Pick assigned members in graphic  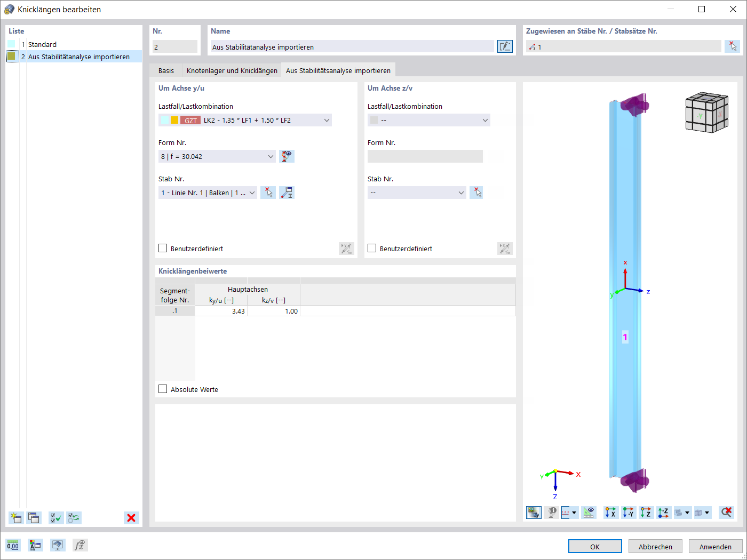pos(733,46)
